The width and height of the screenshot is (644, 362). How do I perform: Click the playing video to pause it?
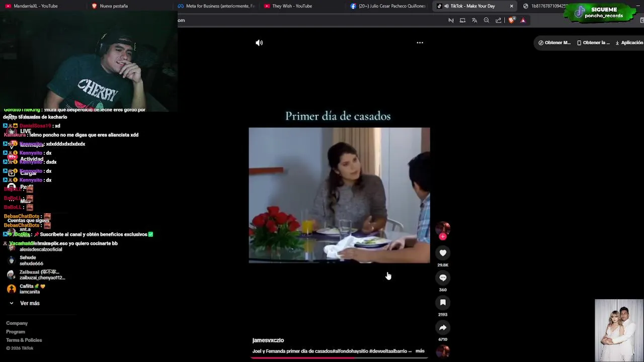(x=340, y=195)
